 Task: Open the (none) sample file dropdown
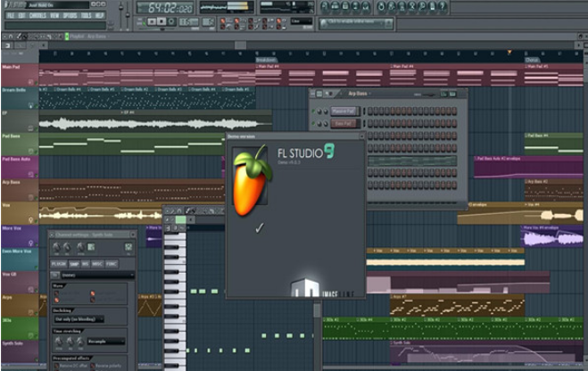(97, 275)
